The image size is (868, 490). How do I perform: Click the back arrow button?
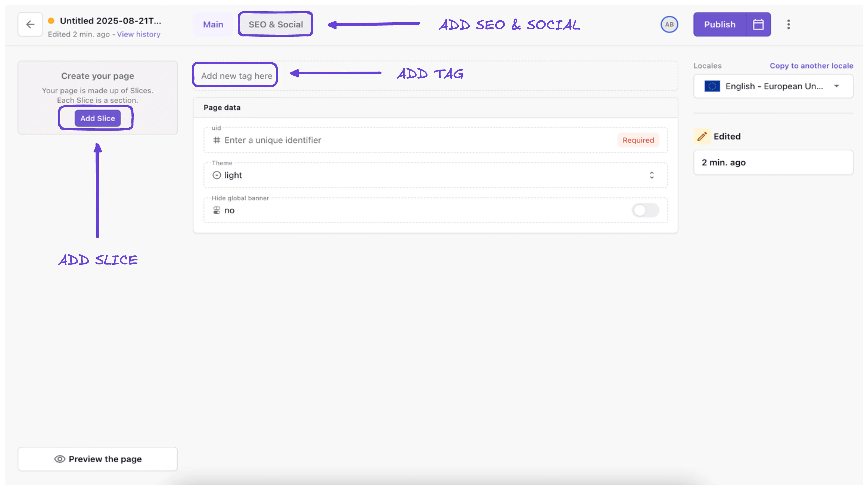pos(30,25)
